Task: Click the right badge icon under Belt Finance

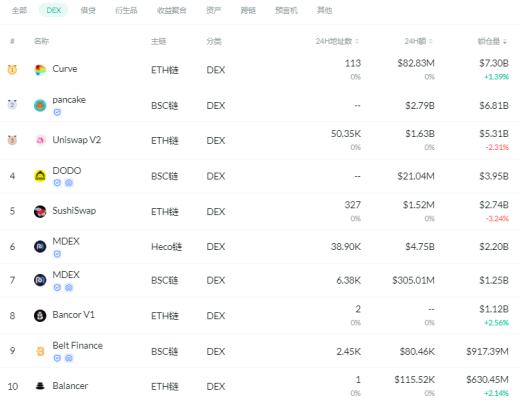Action: 69,358
